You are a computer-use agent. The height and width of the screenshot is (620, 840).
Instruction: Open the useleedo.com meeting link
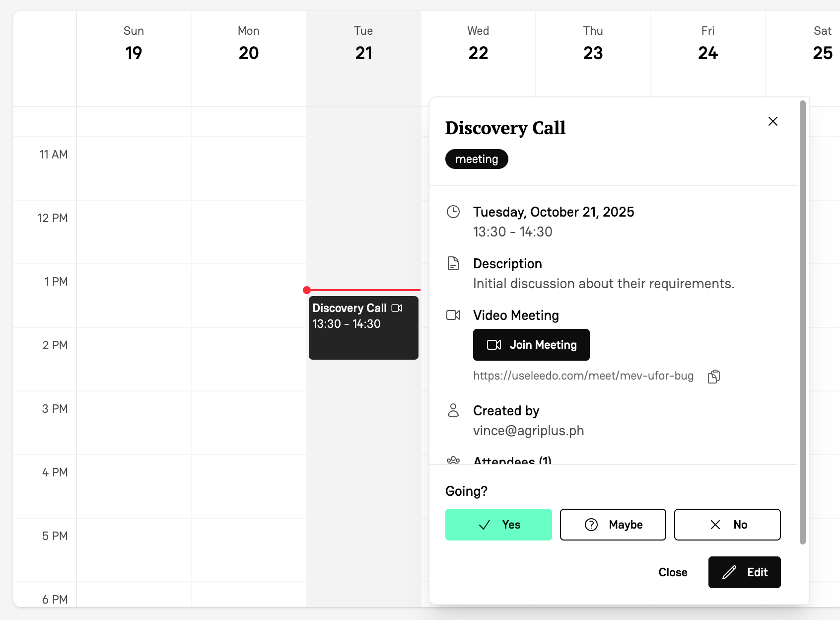(583, 376)
